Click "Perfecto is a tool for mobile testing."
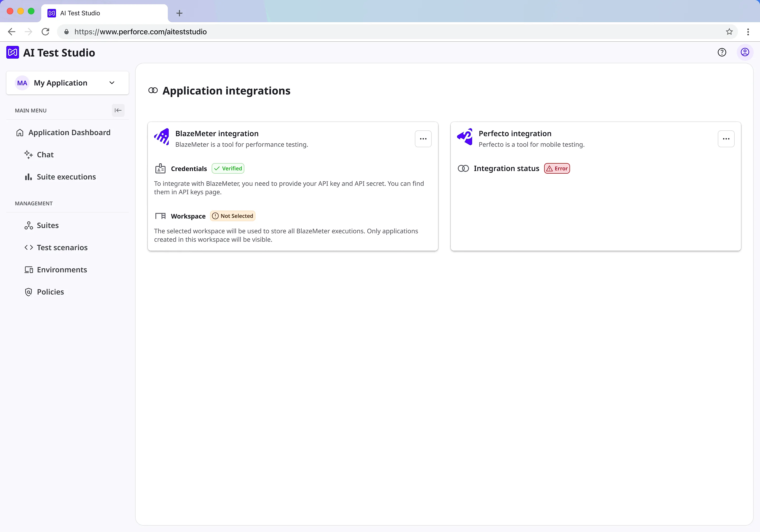Screen dimensions: 760x532 (531, 145)
